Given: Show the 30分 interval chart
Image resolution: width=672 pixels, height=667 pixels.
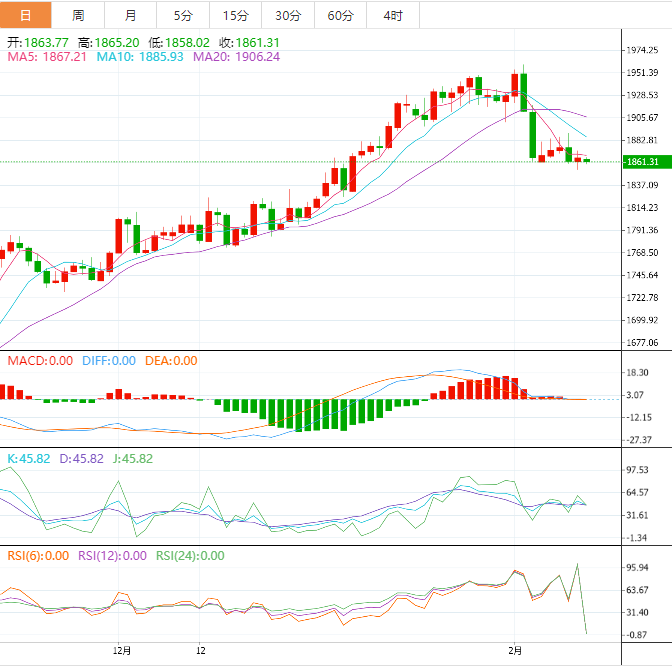Looking at the screenshot, I should [x=288, y=15].
